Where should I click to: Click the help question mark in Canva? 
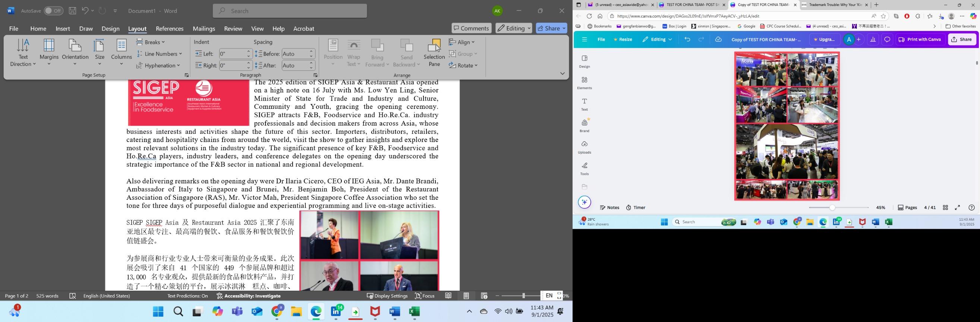[x=971, y=208]
